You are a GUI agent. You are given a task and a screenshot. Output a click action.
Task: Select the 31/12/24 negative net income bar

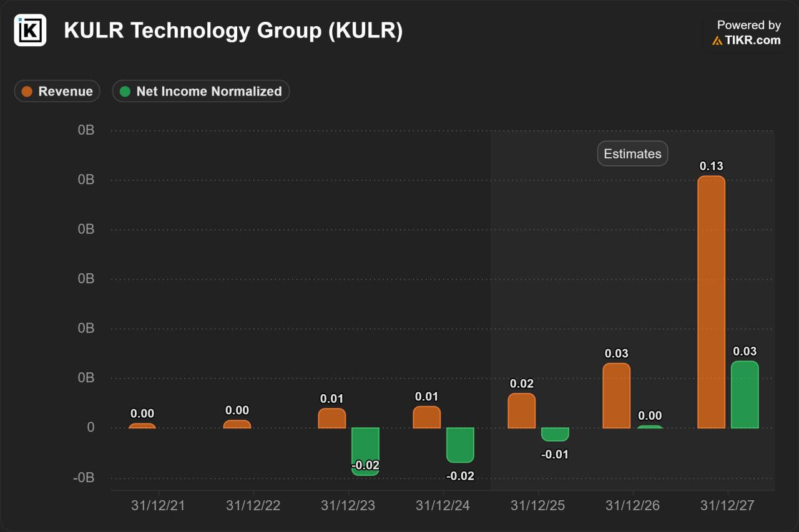tap(460, 445)
